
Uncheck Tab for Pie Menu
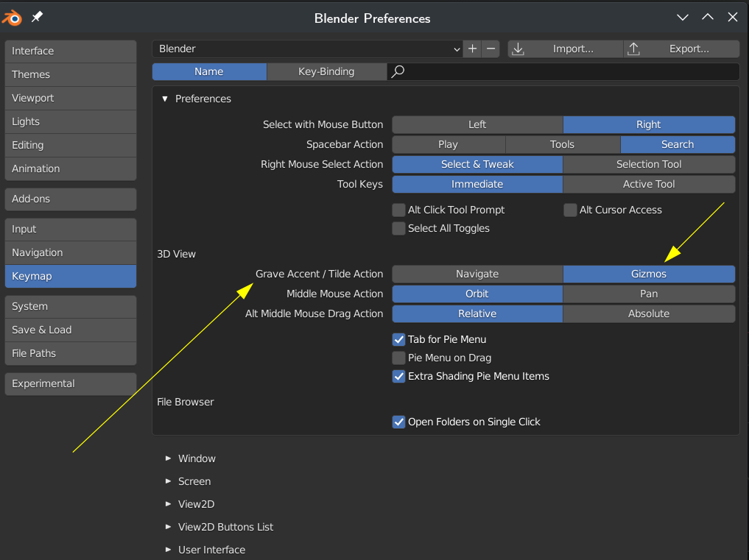tap(398, 339)
